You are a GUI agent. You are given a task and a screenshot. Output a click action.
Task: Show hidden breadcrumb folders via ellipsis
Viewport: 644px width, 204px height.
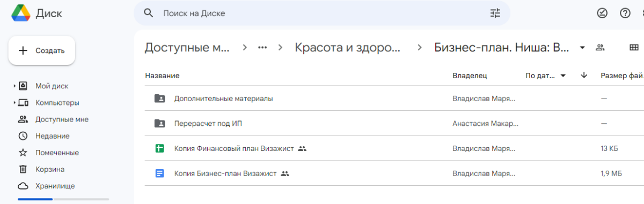tap(262, 48)
